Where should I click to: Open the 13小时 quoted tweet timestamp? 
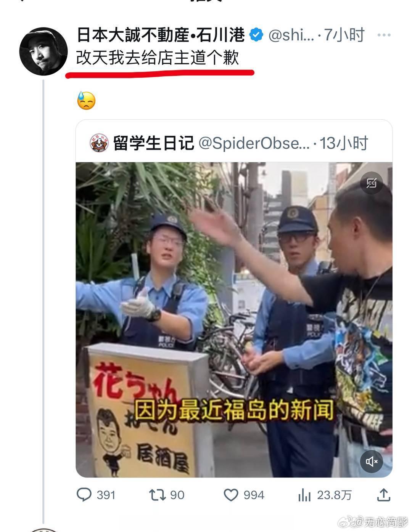[x=344, y=143]
